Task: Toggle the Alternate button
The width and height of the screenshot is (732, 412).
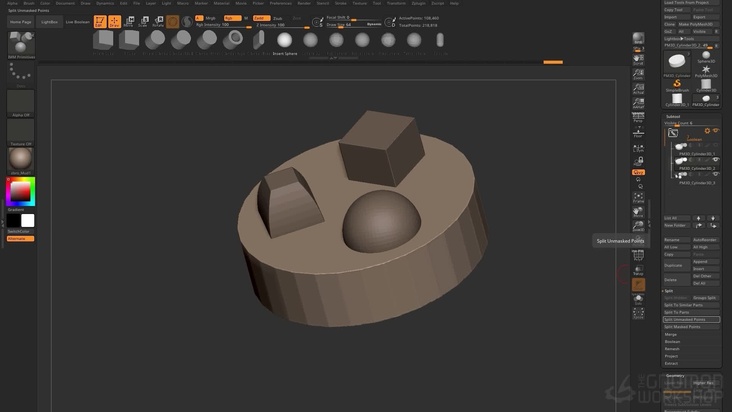Action: 21,238
